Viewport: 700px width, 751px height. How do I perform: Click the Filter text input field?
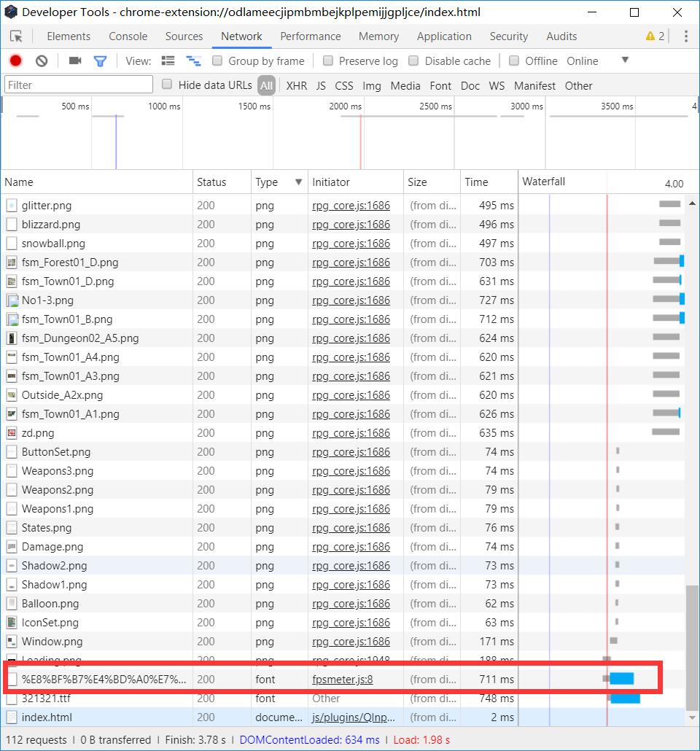tap(79, 85)
